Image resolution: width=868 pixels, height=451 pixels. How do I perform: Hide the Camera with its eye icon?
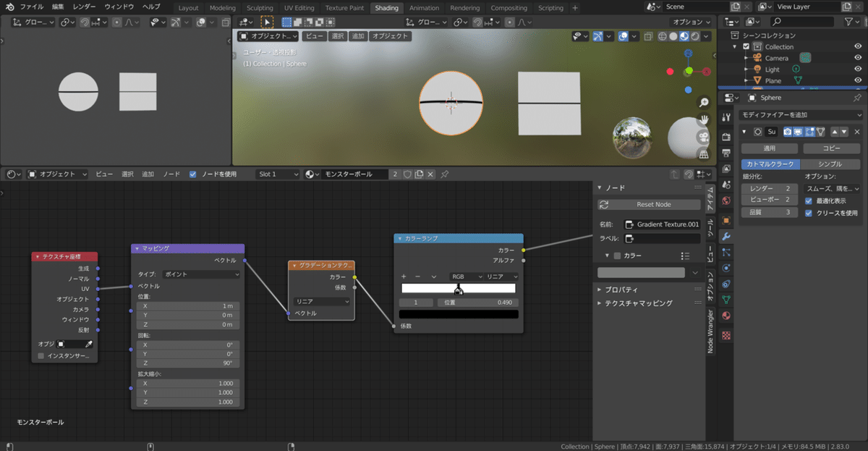[x=858, y=58]
